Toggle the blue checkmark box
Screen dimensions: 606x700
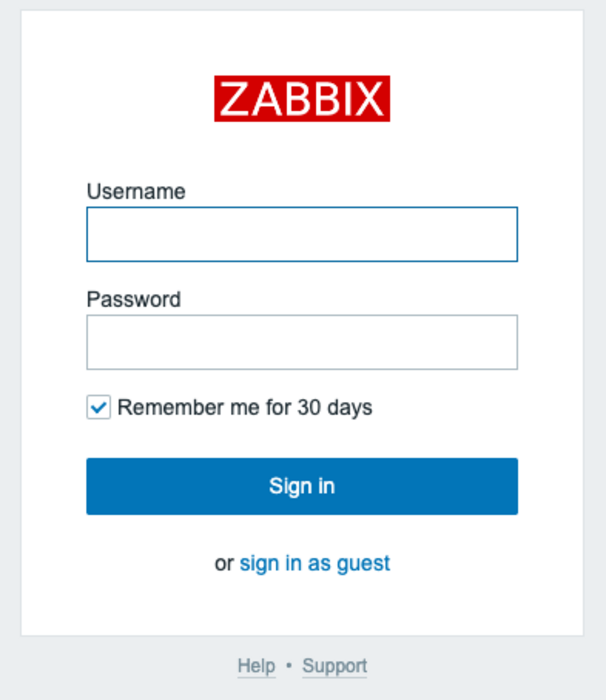pyautogui.click(x=98, y=407)
